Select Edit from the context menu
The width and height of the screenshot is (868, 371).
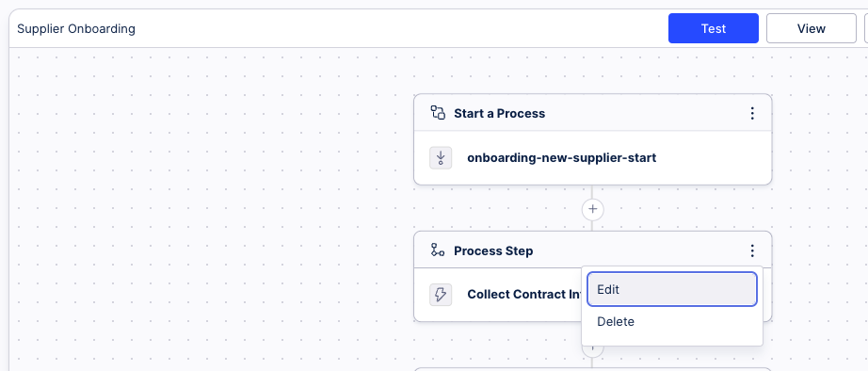(x=671, y=289)
